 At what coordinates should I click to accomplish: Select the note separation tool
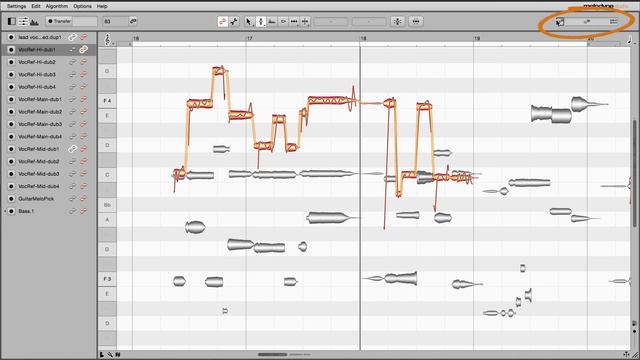click(305, 21)
